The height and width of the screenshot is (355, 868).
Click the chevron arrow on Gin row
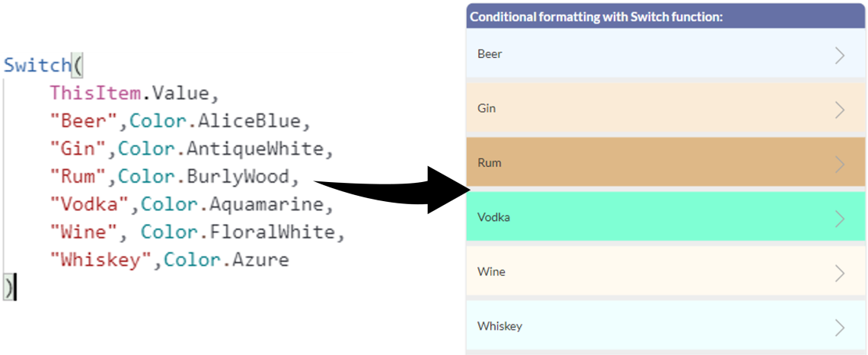coord(840,110)
